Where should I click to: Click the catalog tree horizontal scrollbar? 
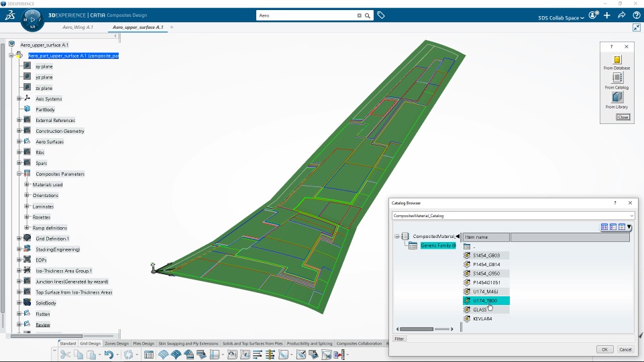coord(417,329)
